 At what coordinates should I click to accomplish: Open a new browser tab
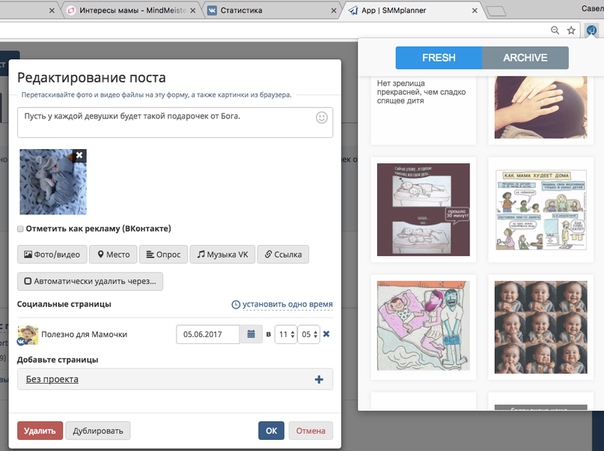(x=496, y=12)
